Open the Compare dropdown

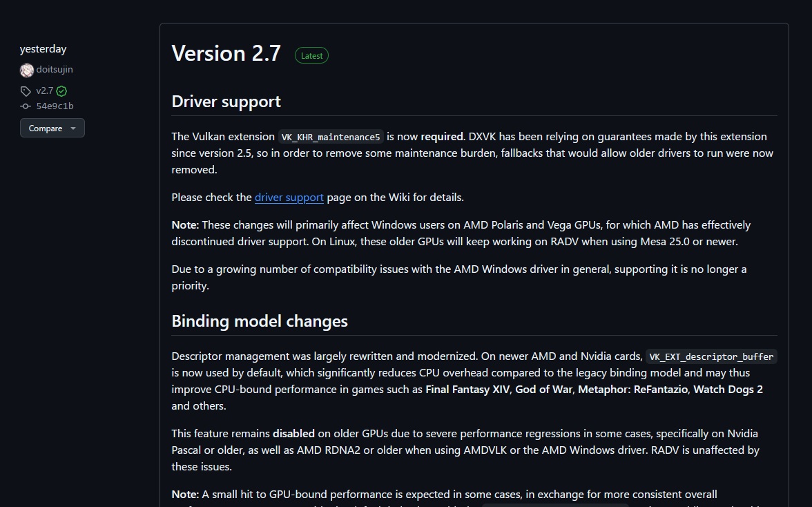(x=52, y=128)
